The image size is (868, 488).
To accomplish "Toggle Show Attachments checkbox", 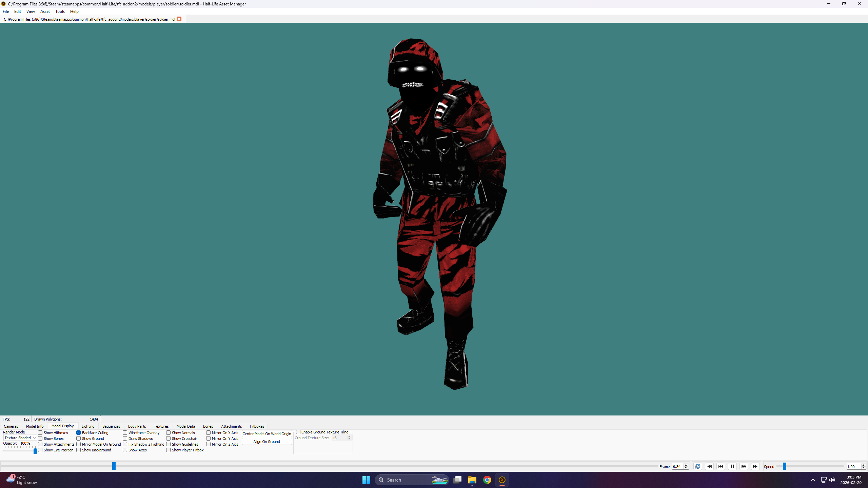I will point(40,444).
